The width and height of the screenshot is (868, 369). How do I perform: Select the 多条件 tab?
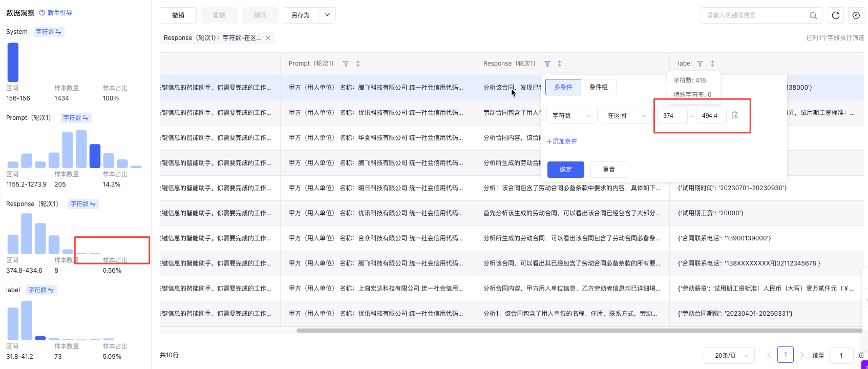(563, 87)
